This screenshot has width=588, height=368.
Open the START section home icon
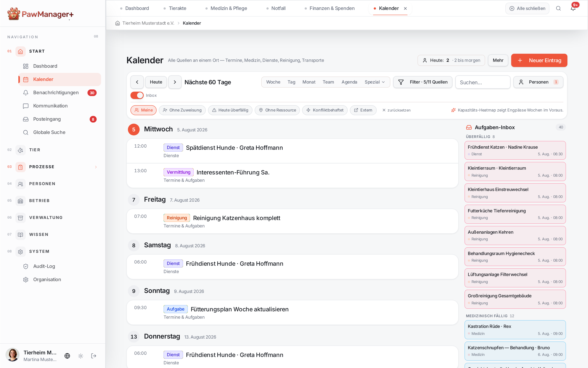pyautogui.click(x=20, y=51)
